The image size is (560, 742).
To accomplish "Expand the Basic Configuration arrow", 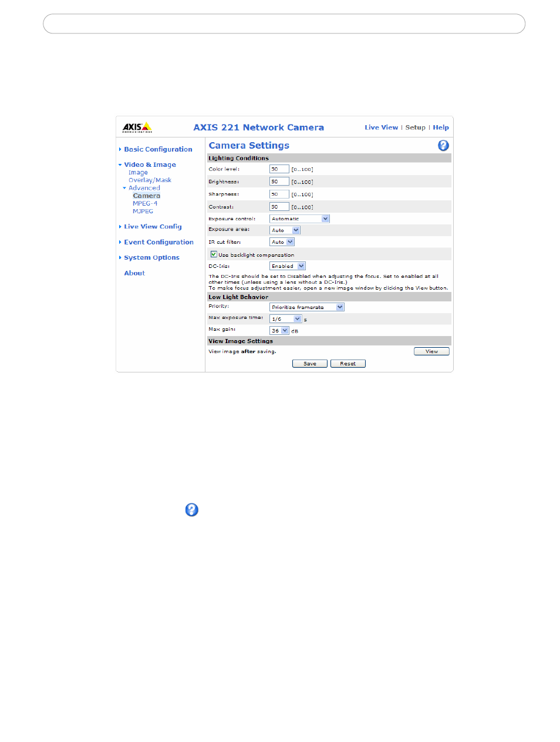I will coord(120,149).
